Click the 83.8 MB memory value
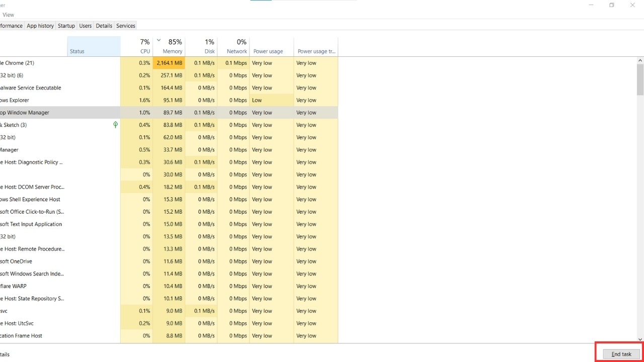This screenshot has height=362, width=644. point(169,125)
